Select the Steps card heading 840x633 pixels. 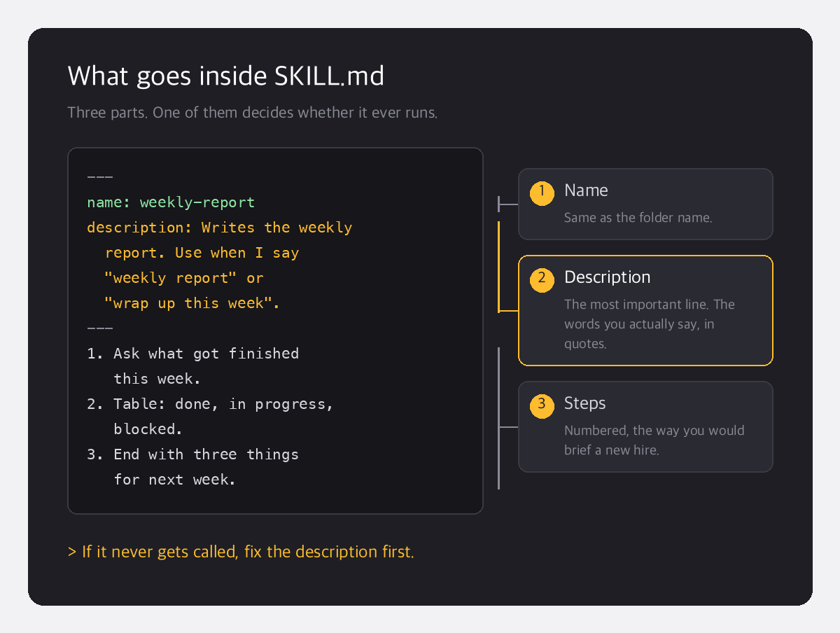(584, 403)
